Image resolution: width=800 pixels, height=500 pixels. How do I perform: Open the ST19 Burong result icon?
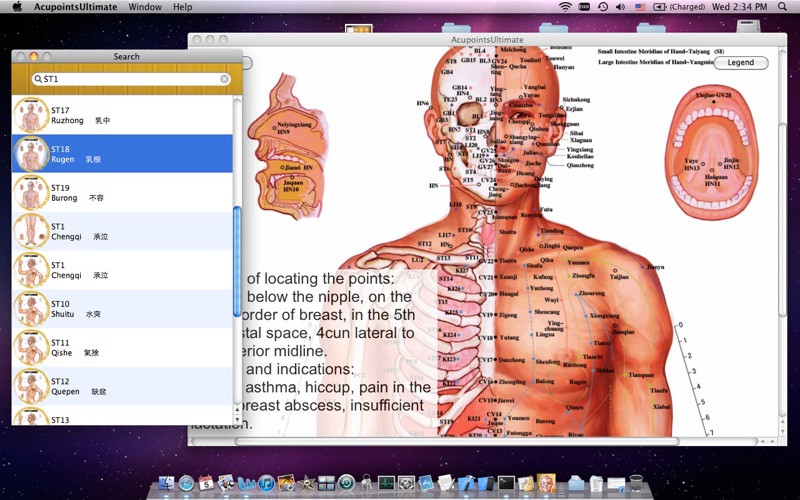click(31, 193)
